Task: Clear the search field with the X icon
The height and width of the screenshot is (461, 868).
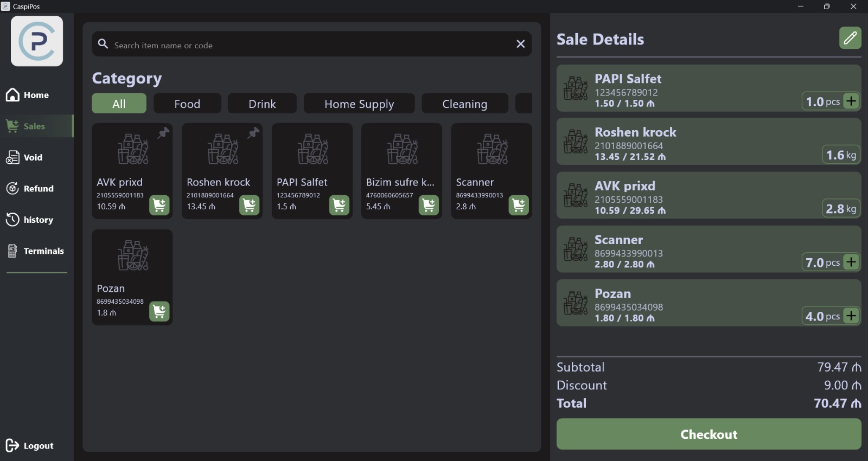Action: (x=520, y=44)
